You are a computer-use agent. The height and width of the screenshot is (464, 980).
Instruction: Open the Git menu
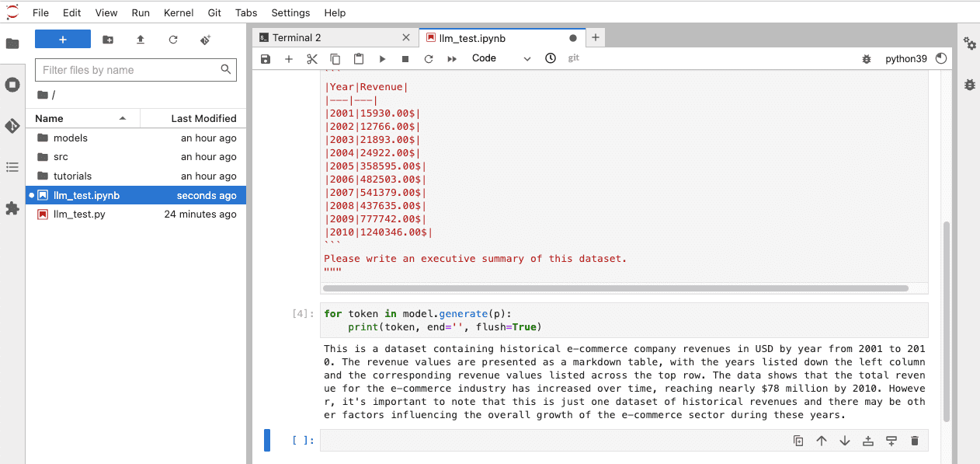(215, 12)
